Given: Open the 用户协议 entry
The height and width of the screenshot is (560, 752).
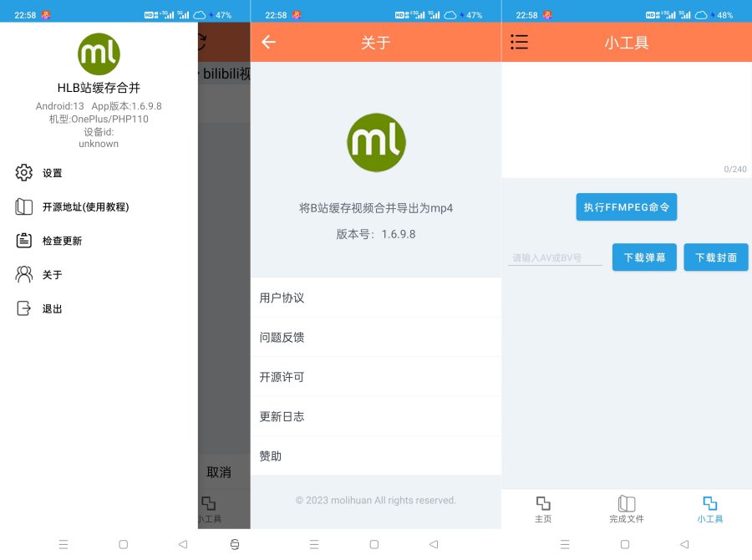Looking at the screenshot, I should (376, 298).
